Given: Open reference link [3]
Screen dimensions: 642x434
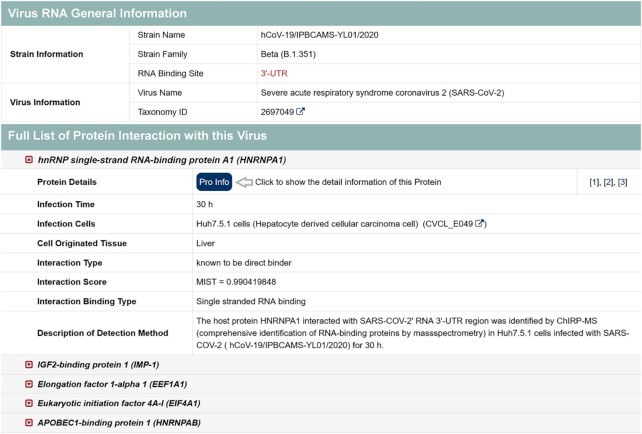Looking at the screenshot, I should pyautogui.click(x=622, y=182).
